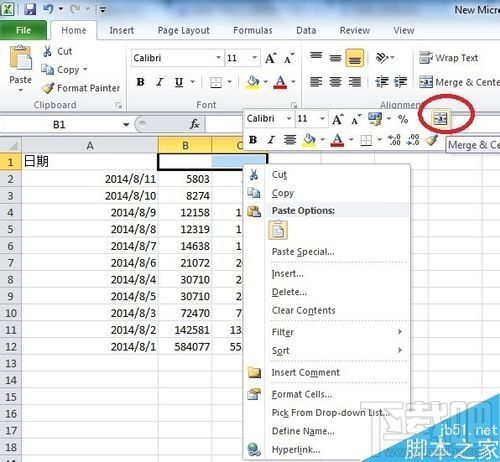
Task: Select cell A1 containing 日期
Action: pos(90,162)
